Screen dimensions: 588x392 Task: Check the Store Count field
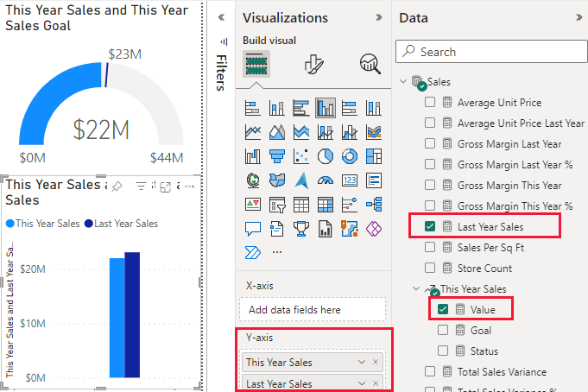[x=430, y=268]
